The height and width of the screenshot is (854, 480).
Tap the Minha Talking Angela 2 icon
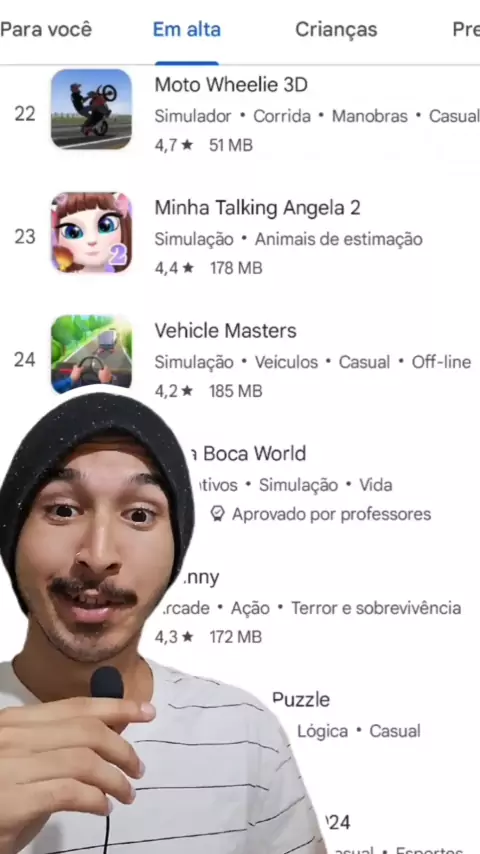[x=91, y=232]
